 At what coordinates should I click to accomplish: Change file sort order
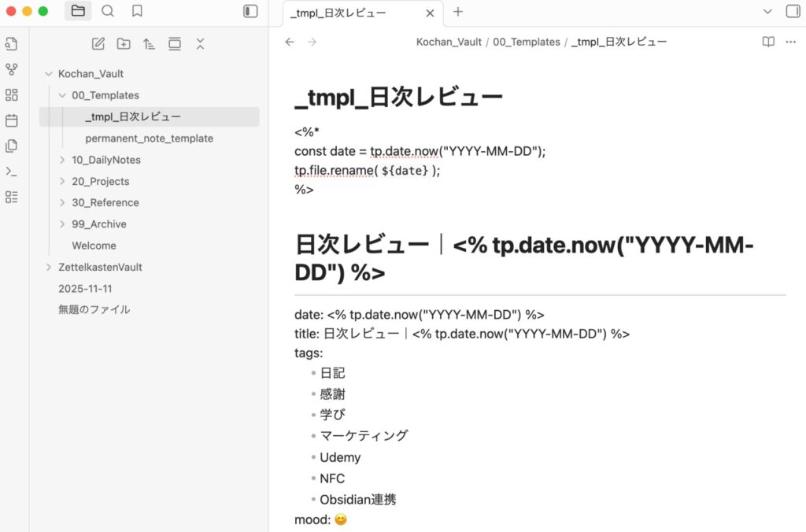pos(149,44)
